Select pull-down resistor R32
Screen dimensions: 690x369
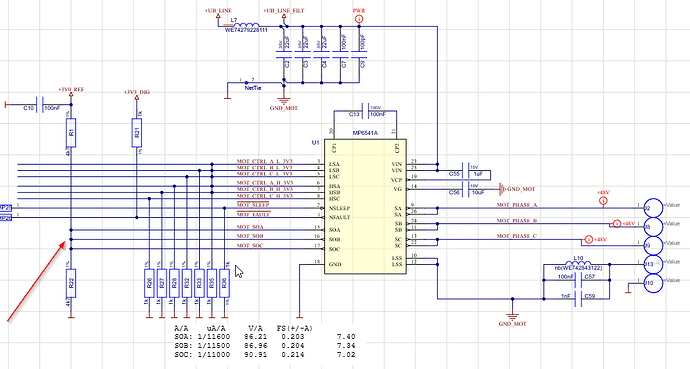coord(187,283)
